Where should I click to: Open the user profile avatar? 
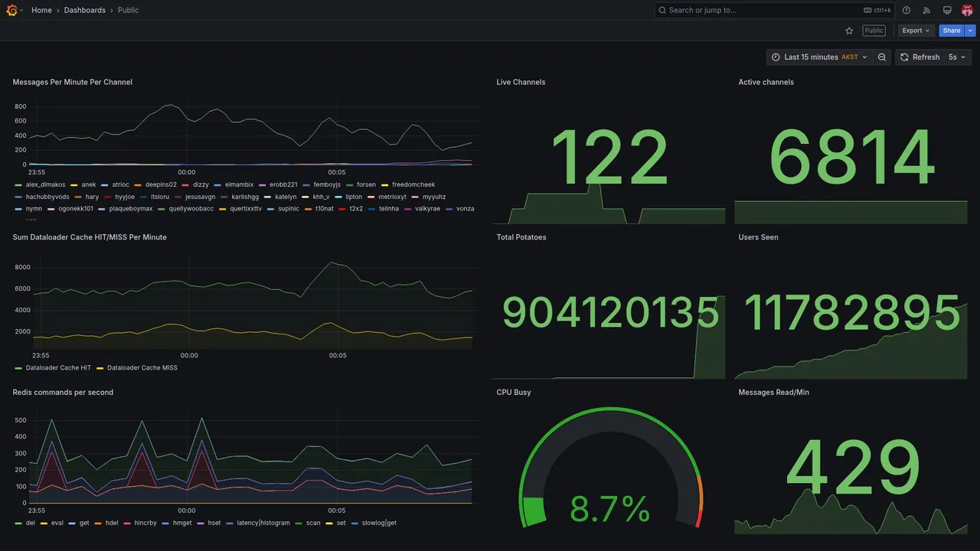(x=967, y=10)
